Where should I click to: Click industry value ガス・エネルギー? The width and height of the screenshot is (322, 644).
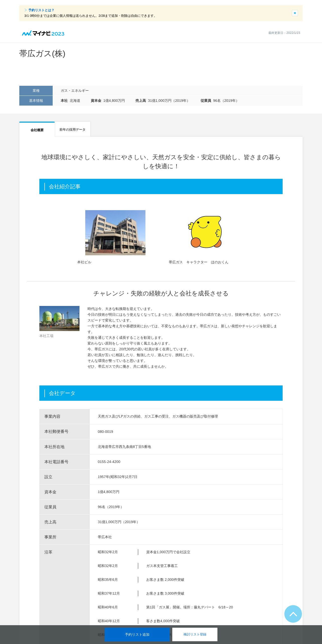[75, 91]
